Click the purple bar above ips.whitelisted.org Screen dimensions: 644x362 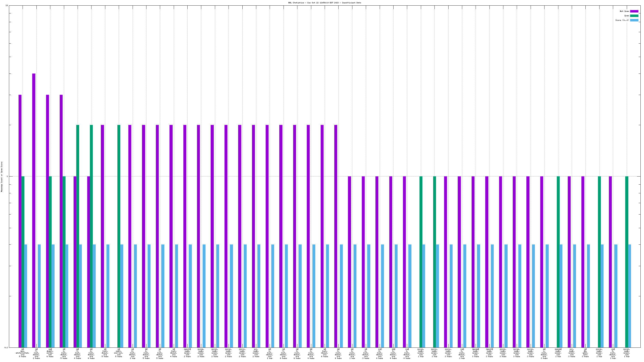[x=20, y=212]
